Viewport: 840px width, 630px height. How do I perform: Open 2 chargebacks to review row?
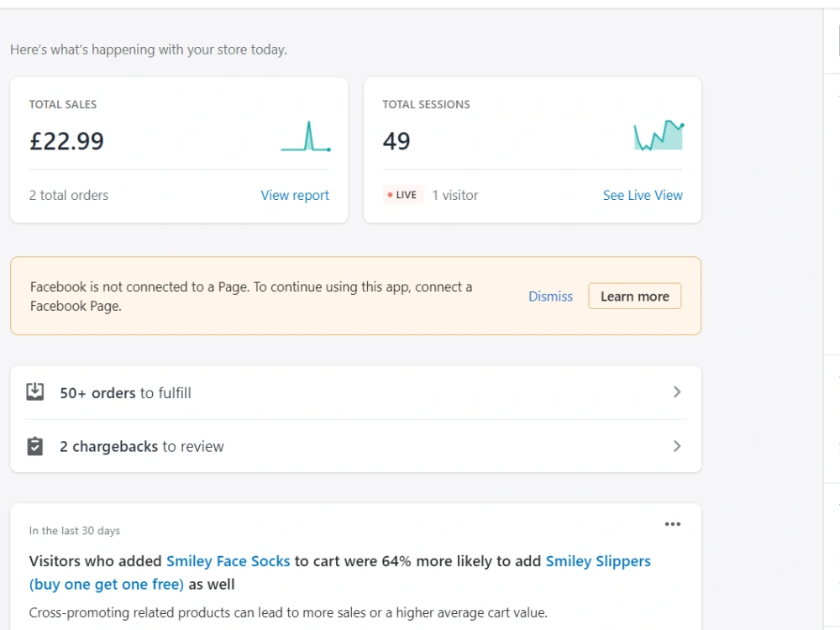355,446
